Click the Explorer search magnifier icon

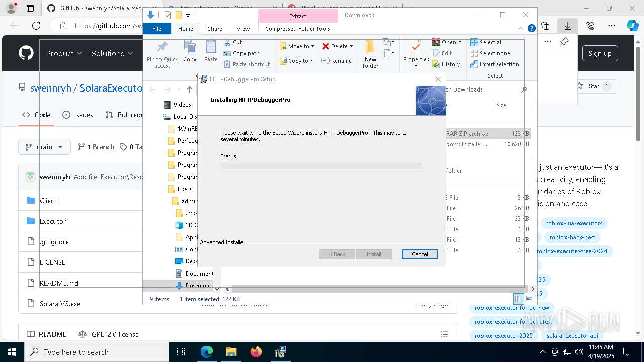click(x=524, y=89)
